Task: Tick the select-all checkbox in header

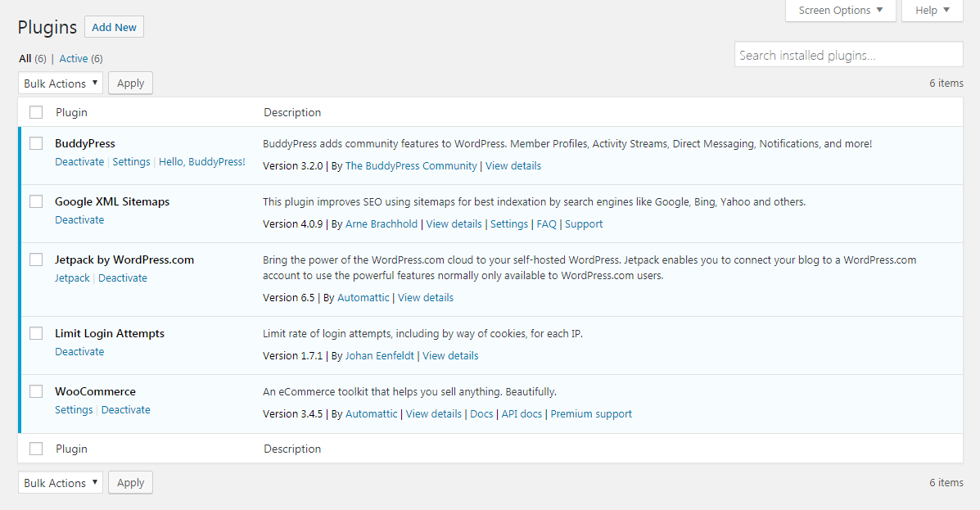Action: tap(36, 112)
